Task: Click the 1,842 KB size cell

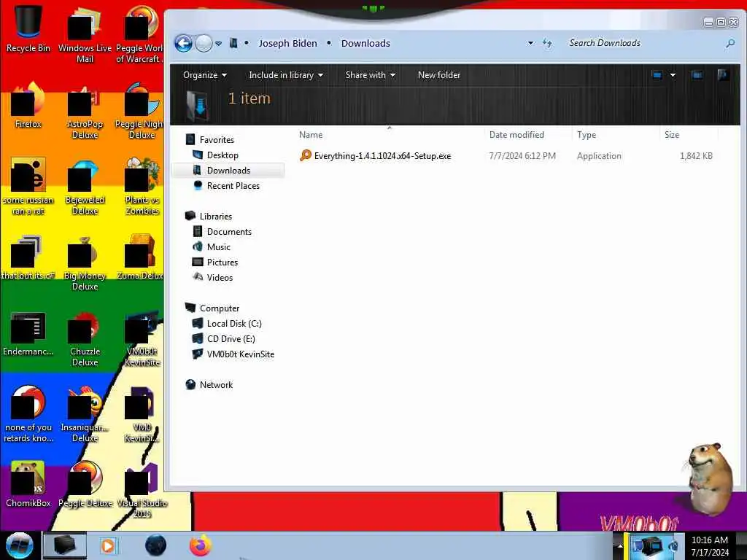Action: click(x=696, y=156)
